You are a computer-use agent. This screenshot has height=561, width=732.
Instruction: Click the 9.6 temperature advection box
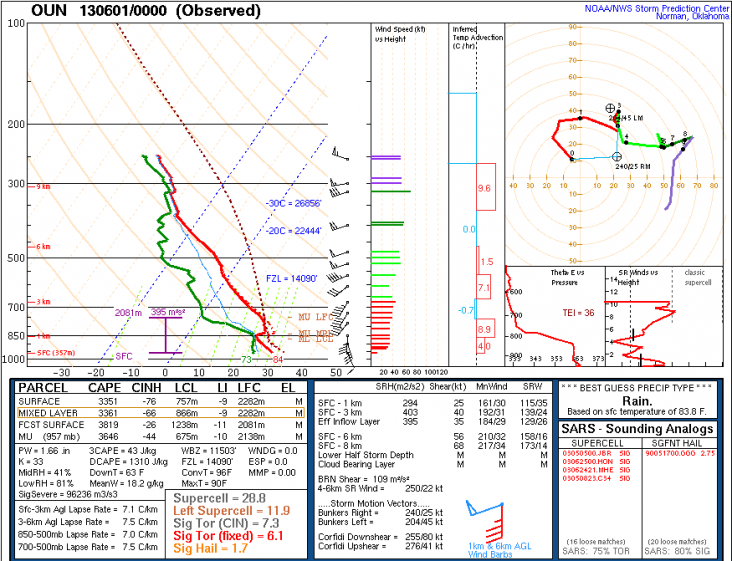485,188
